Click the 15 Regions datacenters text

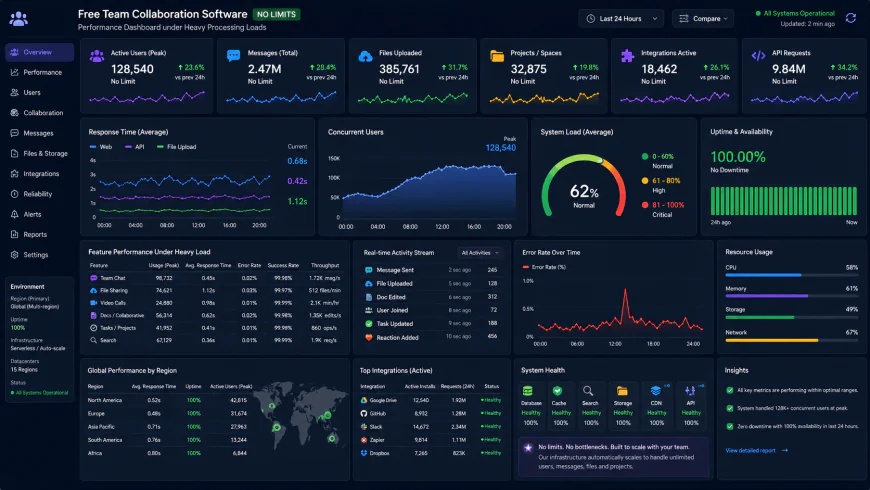click(24, 370)
